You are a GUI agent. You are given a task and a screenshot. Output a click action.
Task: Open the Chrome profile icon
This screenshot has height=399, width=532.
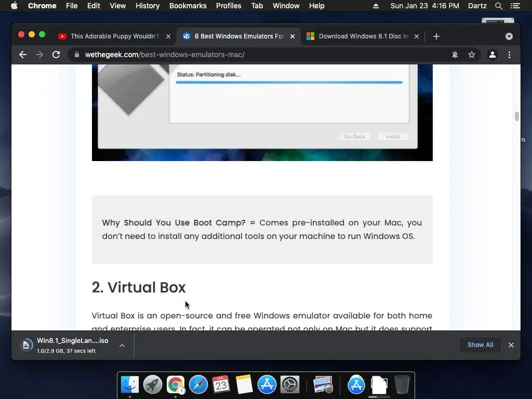click(493, 55)
